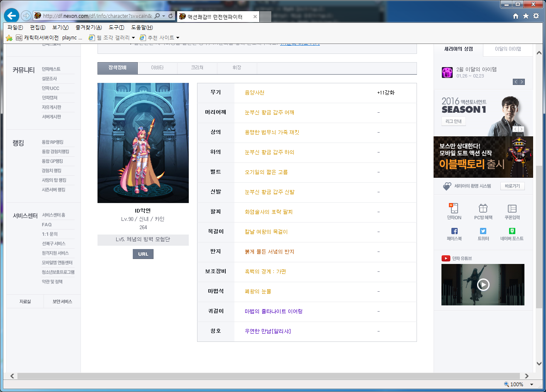Viewport: 546px width, 392px height.
Task: Show the previous item of the month
Action: 516,82
